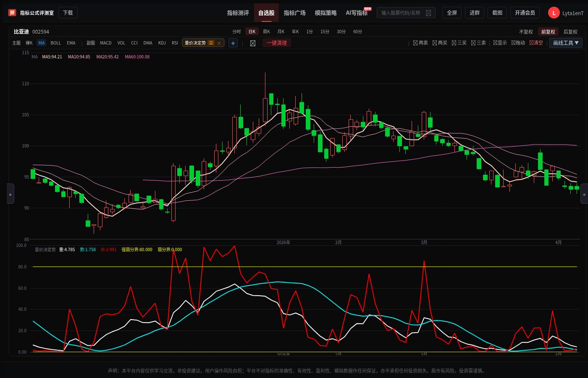Switch to the 指标测评 tab

238,13
